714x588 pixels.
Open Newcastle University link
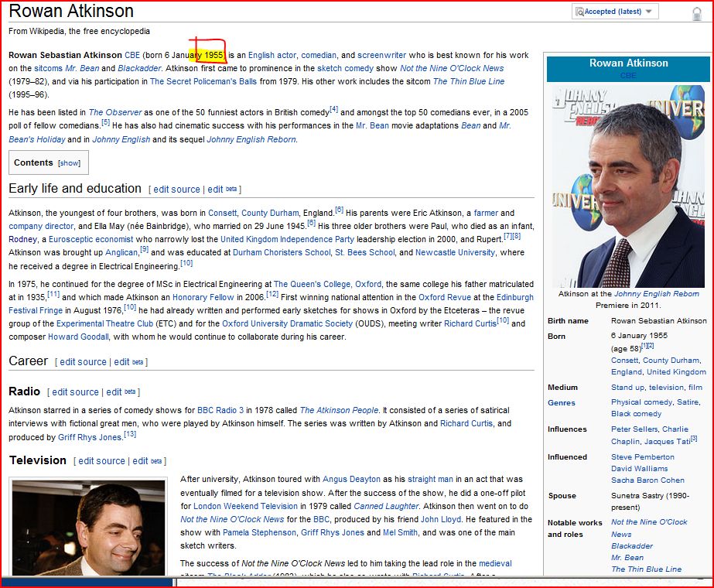[455, 253]
